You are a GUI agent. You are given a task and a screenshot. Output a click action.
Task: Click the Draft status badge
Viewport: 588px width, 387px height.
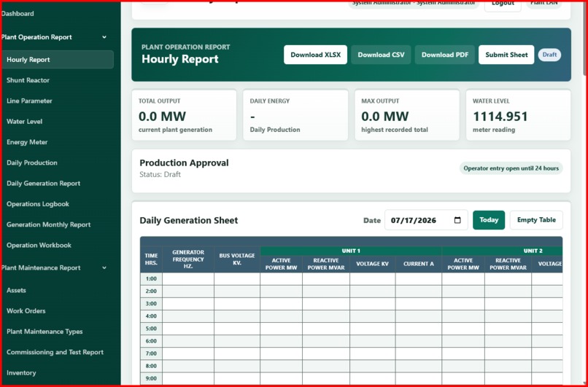pos(549,55)
